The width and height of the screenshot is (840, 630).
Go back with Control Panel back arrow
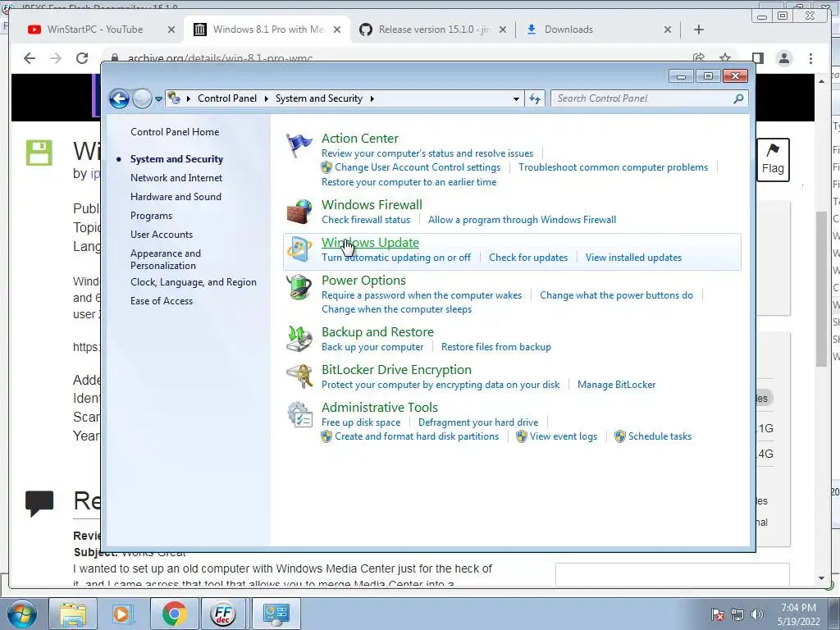pyautogui.click(x=119, y=98)
